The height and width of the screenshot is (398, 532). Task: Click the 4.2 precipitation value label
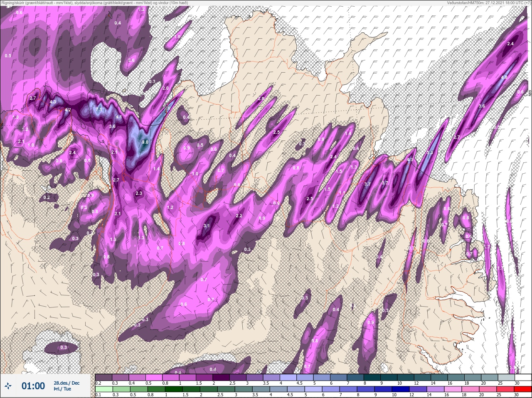(68, 110)
